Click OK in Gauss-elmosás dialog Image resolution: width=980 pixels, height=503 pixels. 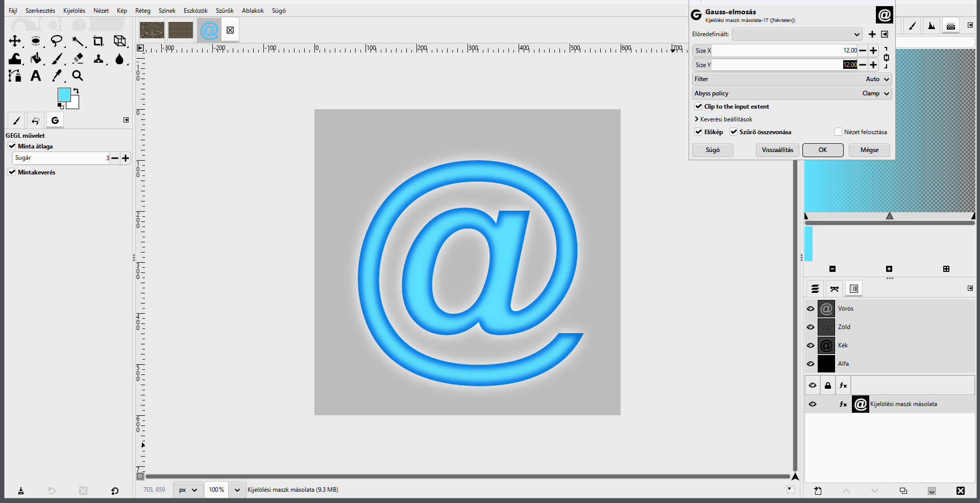pos(823,150)
